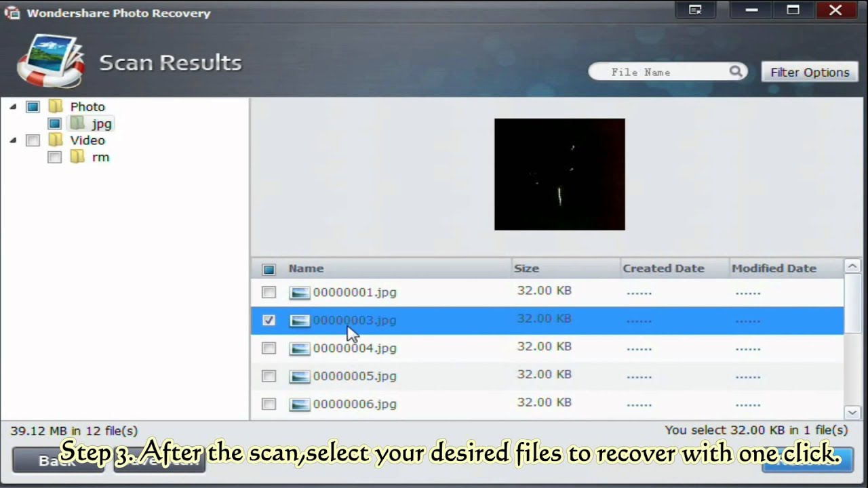The width and height of the screenshot is (868, 488).
Task: Check the box for 00000001.jpg
Action: 269,293
